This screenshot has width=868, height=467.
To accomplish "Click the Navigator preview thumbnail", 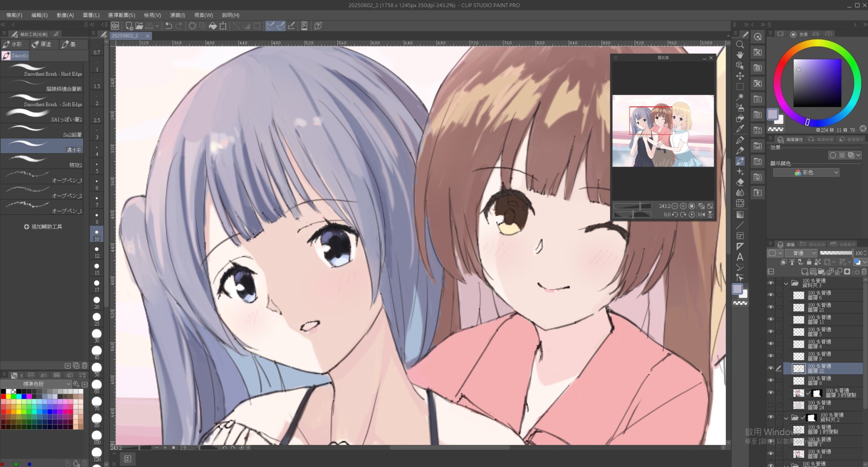I will [x=663, y=131].
